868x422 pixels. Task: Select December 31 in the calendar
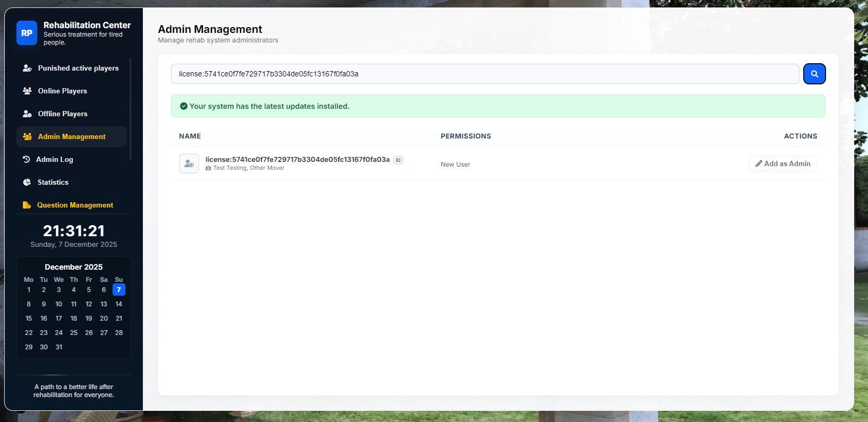click(x=59, y=347)
